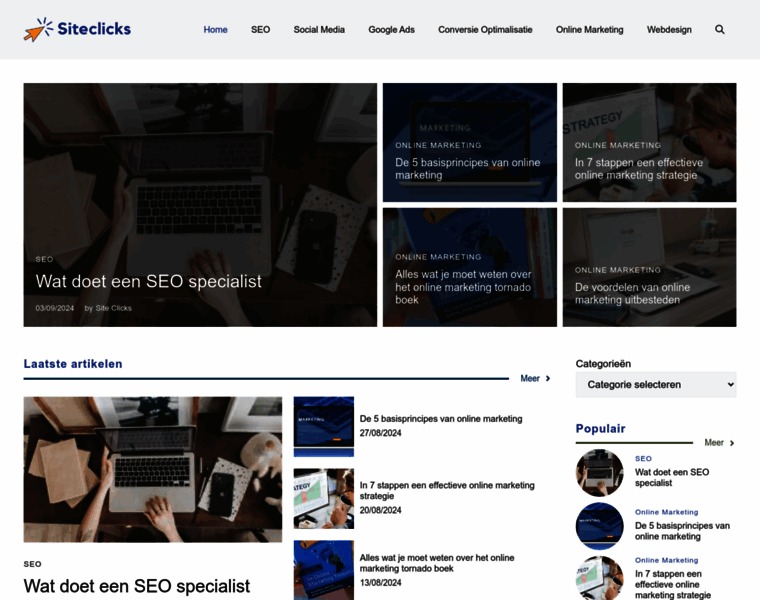760x600 pixels.
Task: Open Webdesign menu item
Action: 669,30
